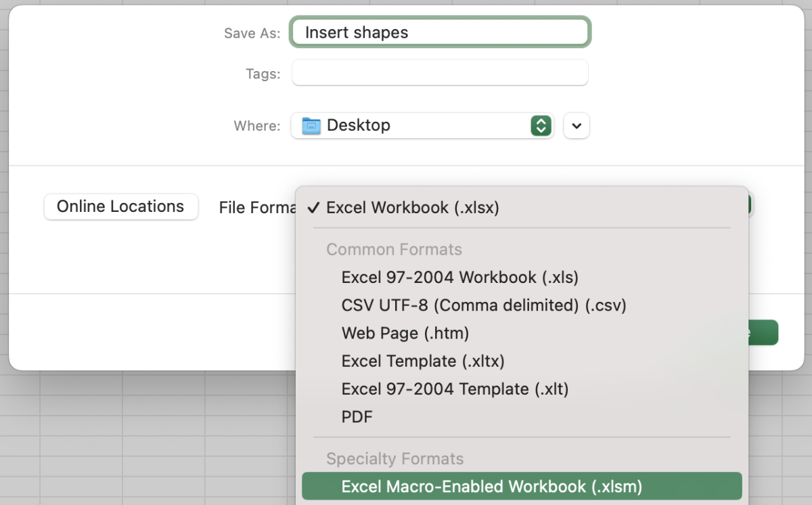This screenshot has height=505, width=812.
Task: Click the File Format label
Action: click(257, 207)
